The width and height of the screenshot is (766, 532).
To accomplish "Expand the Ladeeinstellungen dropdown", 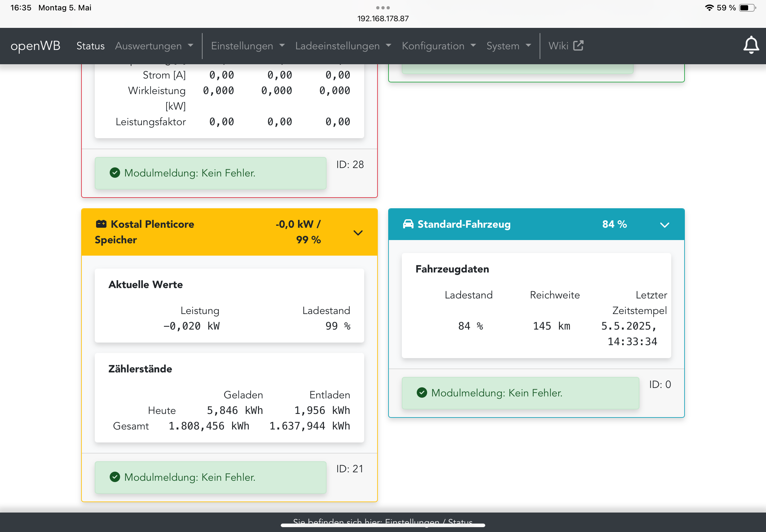I will 343,46.
